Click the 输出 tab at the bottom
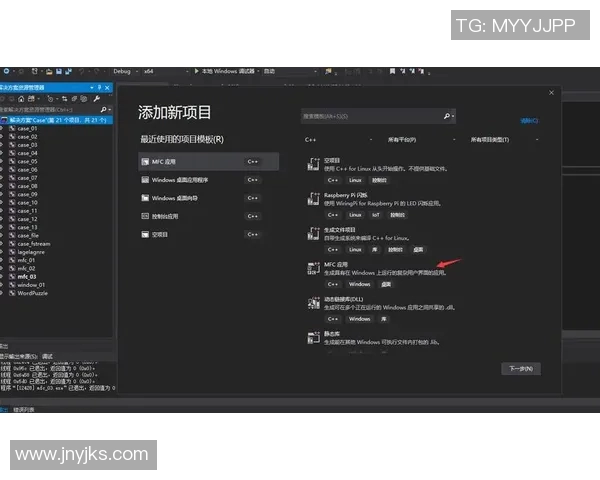This screenshot has height=480, width=600. click(4, 410)
